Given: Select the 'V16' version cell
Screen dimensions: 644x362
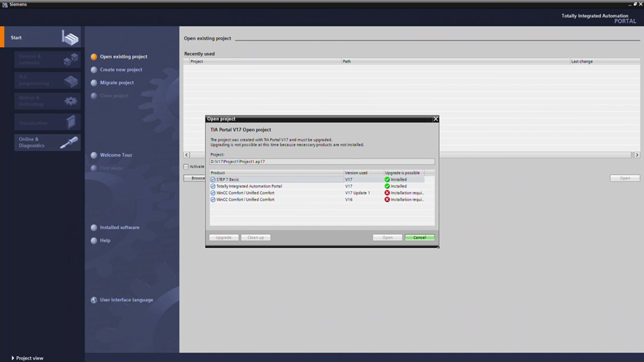Looking at the screenshot, I should coord(349,200).
